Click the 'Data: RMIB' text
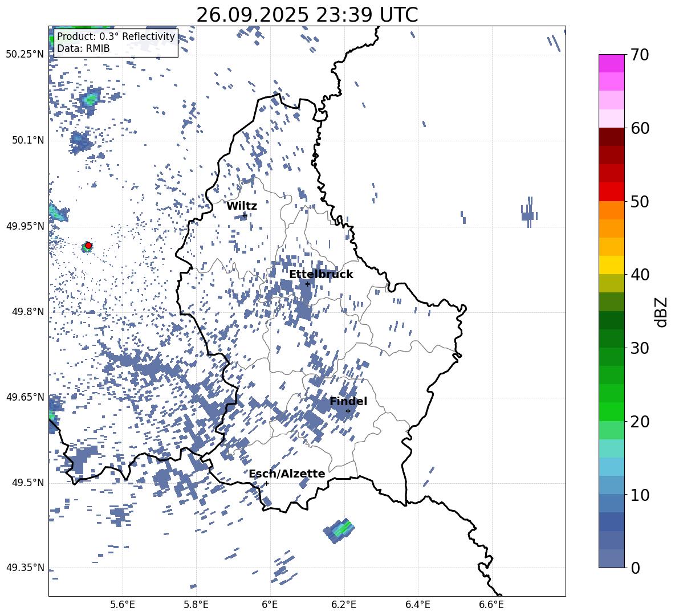The height and width of the screenshot is (616, 675). (83, 48)
